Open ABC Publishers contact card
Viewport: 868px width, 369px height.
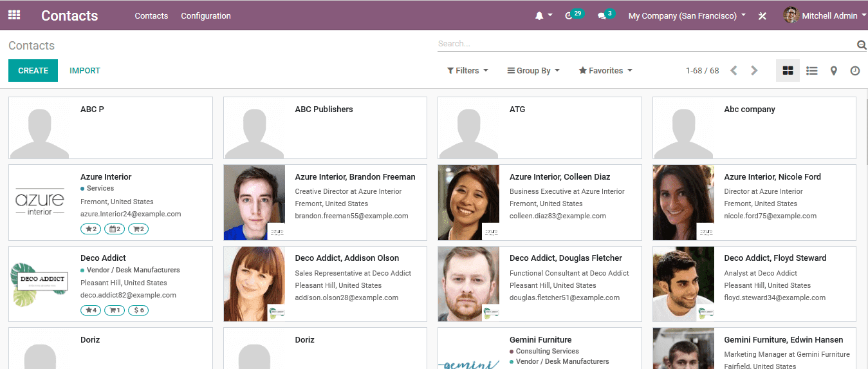[x=325, y=128]
